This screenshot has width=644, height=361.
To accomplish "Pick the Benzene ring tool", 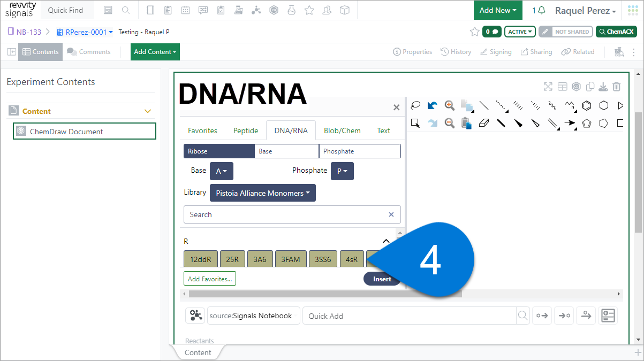I will tap(587, 105).
